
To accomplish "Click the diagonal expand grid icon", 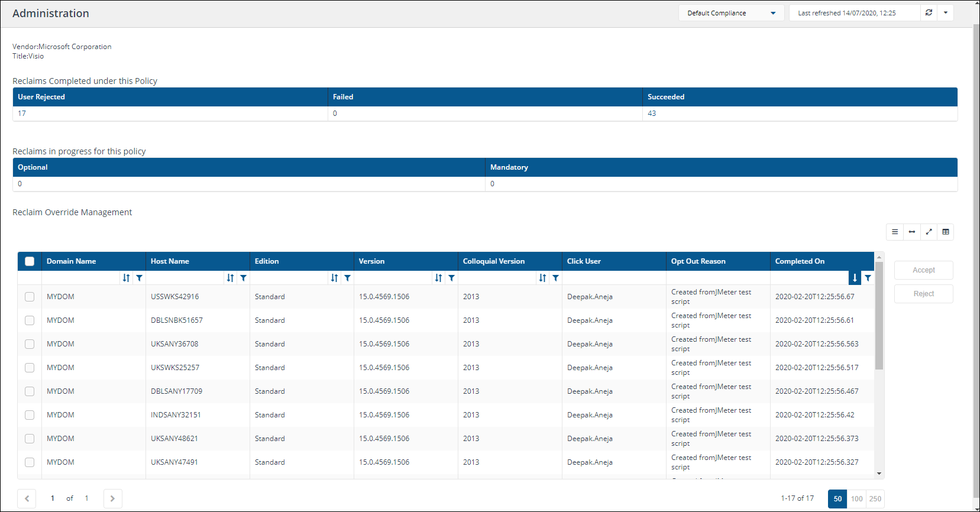I will [929, 232].
